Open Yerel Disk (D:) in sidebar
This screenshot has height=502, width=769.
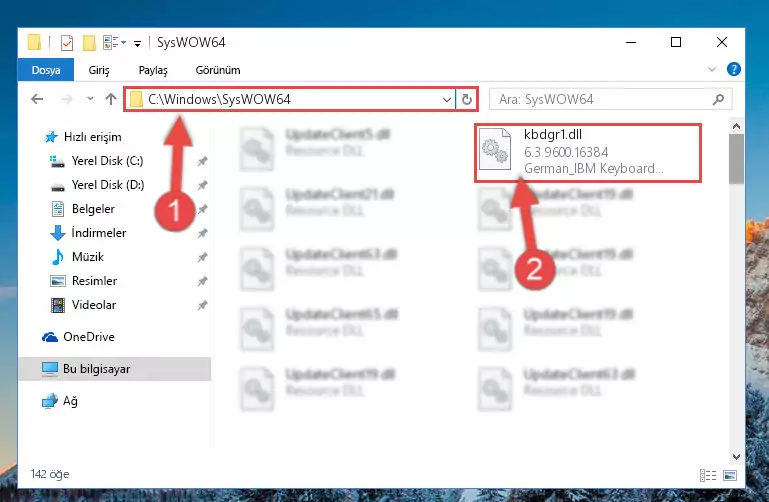point(108,185)
